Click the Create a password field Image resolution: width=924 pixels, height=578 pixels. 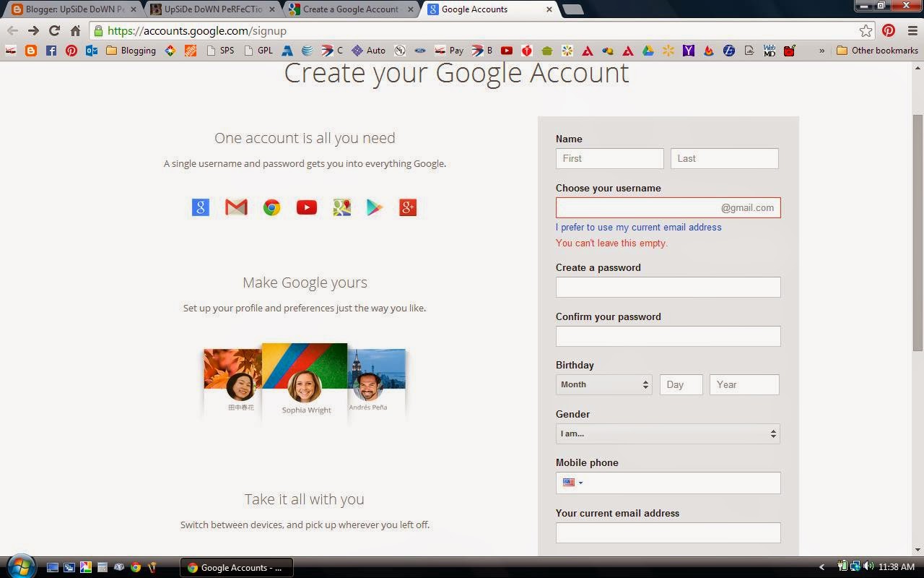668,287
